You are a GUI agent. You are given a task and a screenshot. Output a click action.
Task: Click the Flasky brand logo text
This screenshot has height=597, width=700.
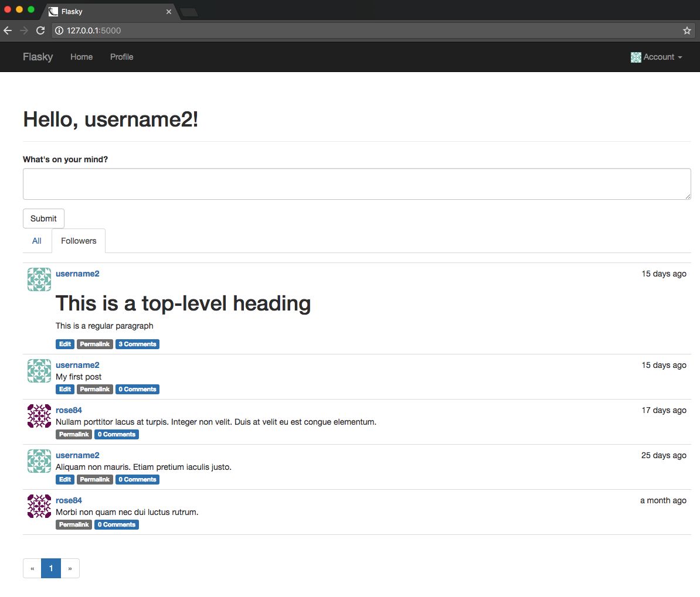tap(38, 57)
